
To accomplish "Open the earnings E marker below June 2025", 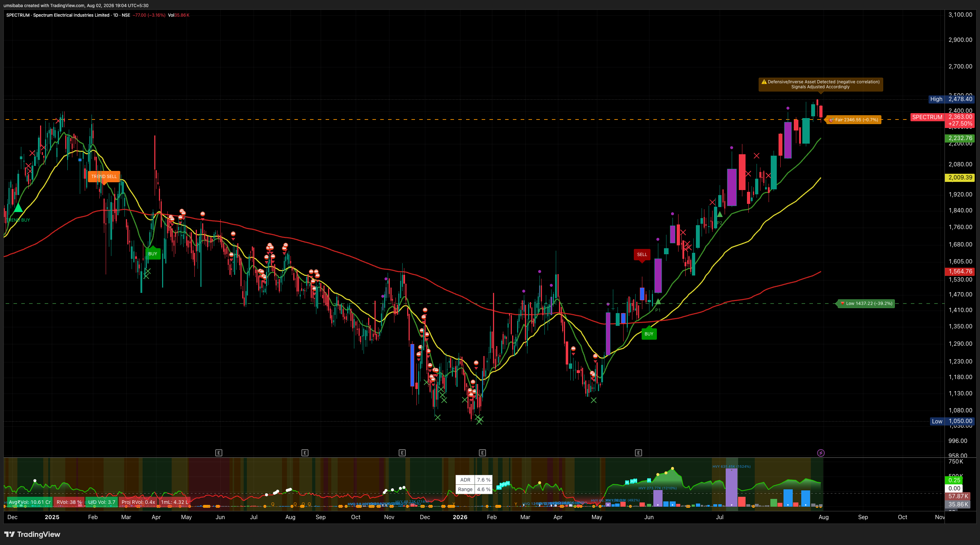I will [x=218, y=452].
